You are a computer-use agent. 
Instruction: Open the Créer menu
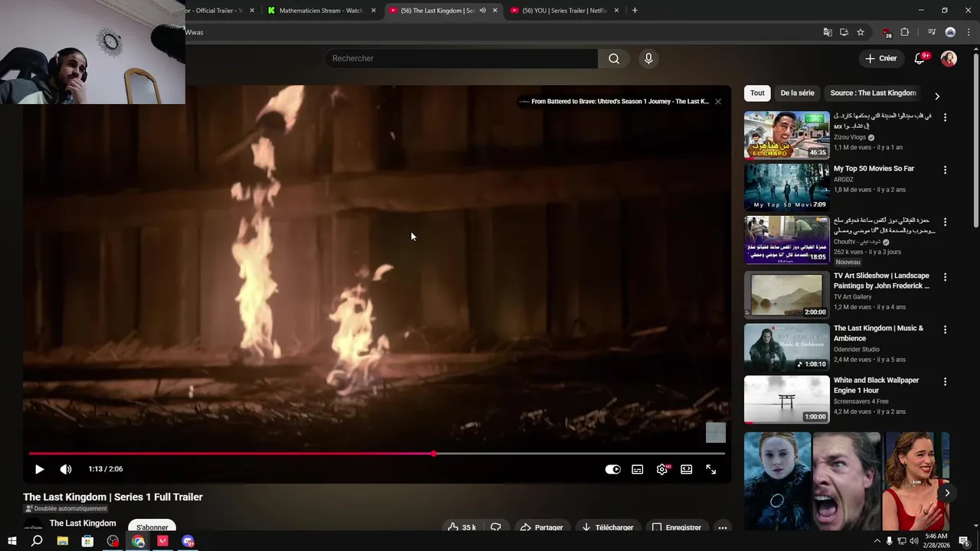[880, 58]
